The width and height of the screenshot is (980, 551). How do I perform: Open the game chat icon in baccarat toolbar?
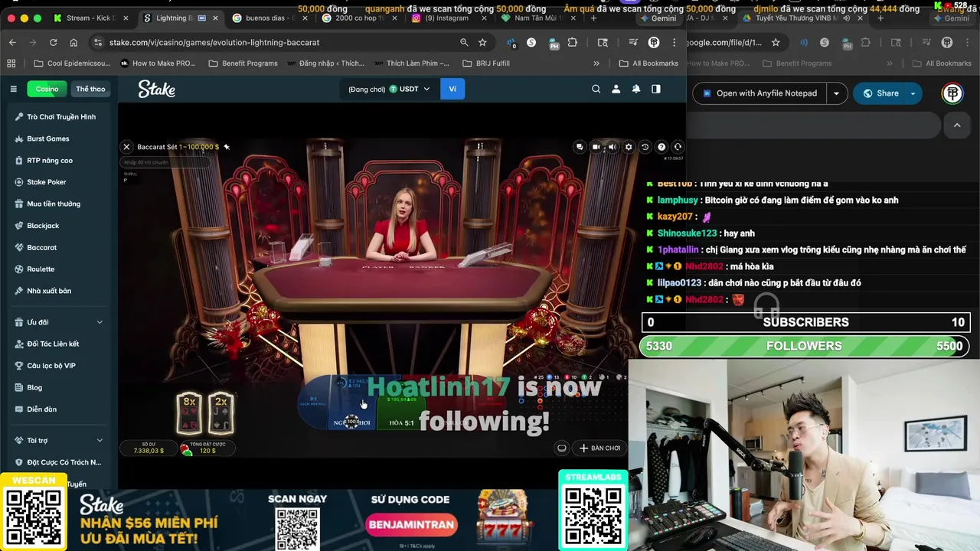pos(580,147)
